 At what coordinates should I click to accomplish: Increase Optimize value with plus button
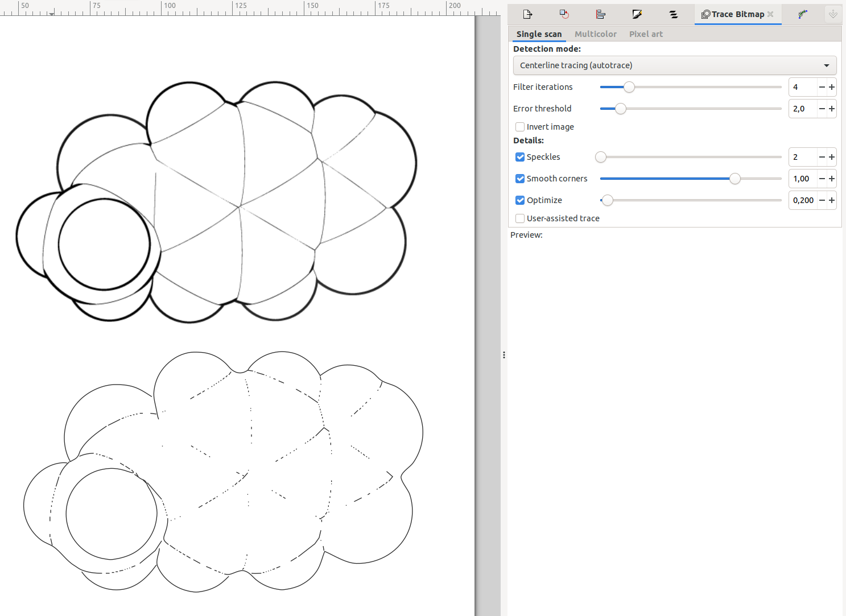click(832, 200)
